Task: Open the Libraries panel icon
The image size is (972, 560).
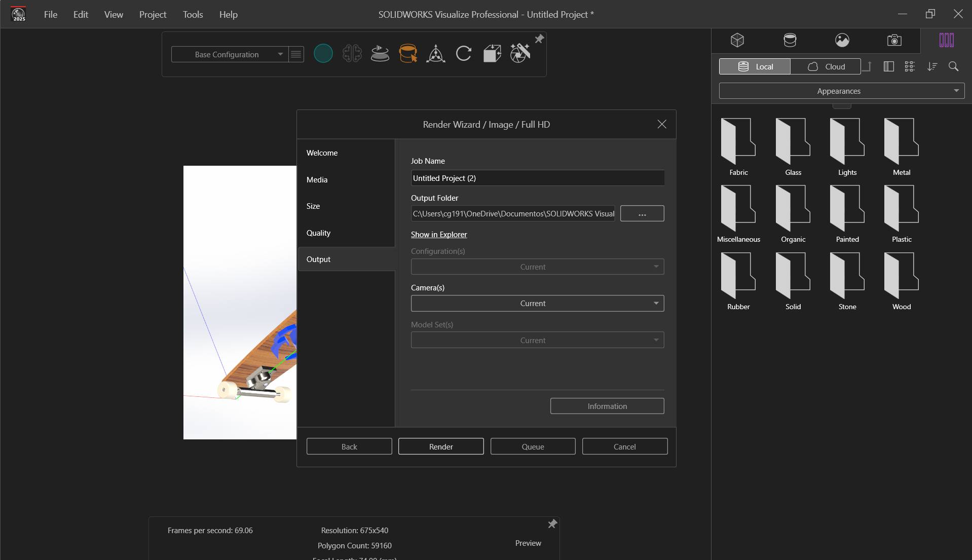Action: (x=946, y=40)
